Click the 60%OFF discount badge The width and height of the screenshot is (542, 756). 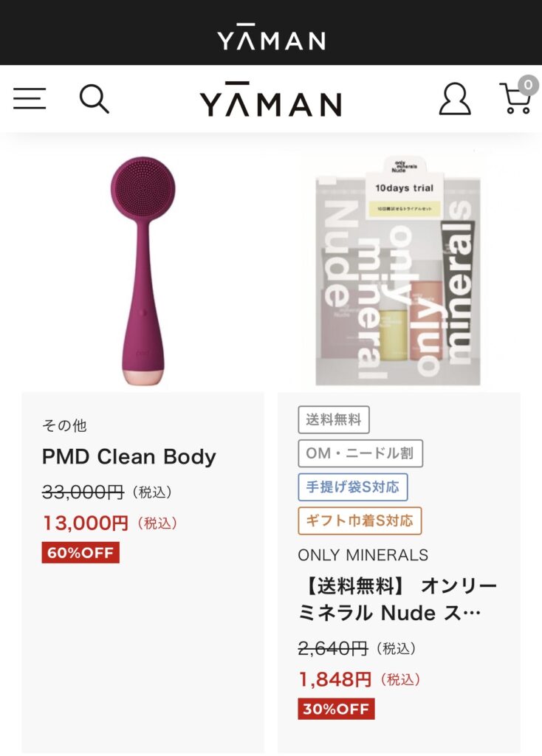pyautogui.click(x=80, y=552)
